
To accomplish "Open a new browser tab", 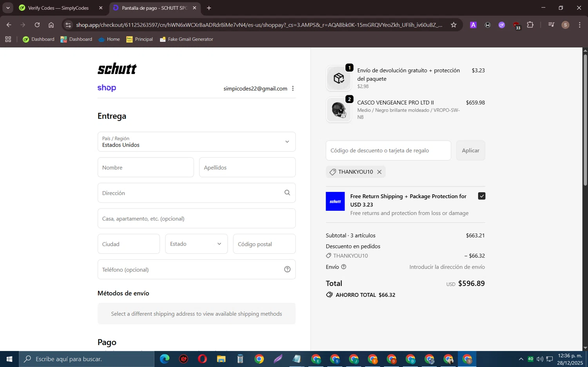I will (209, 8).
